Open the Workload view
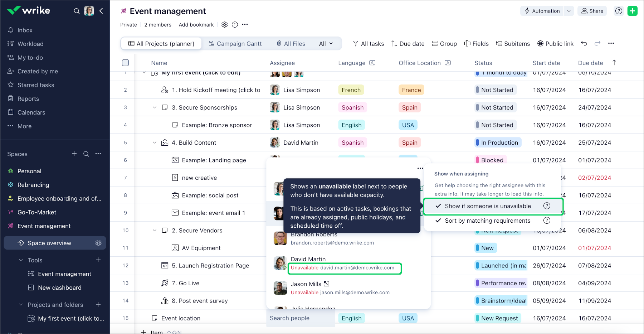Screen dimensions: 644x334 click(29, 44)
